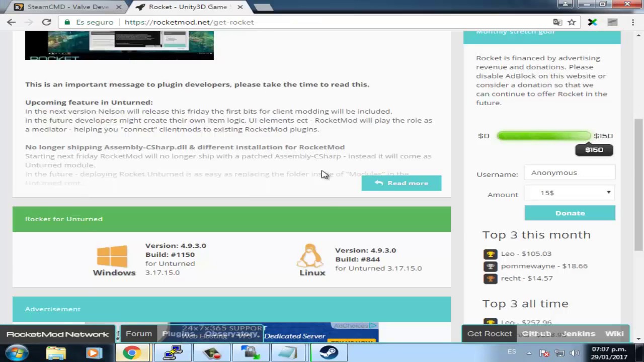Open Steam from the taskbar
644x362 pixels.
coord(328,353)
